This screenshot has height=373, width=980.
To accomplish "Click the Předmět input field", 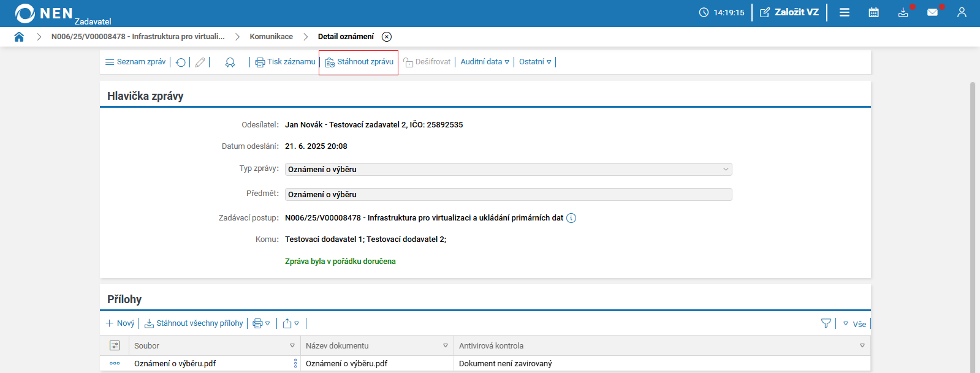I will tap(508, 195).
